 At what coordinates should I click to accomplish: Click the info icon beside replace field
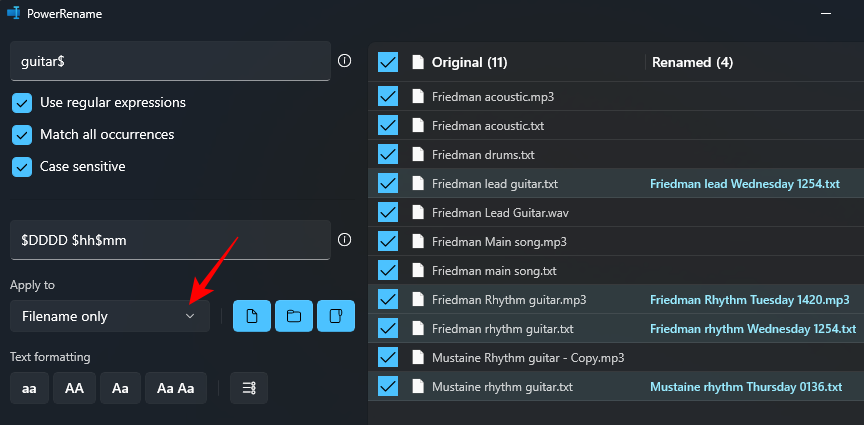(344, 240)
